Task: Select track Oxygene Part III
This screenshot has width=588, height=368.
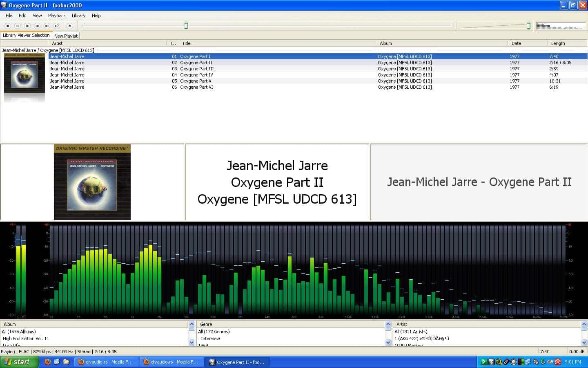Action: point(318,69)
